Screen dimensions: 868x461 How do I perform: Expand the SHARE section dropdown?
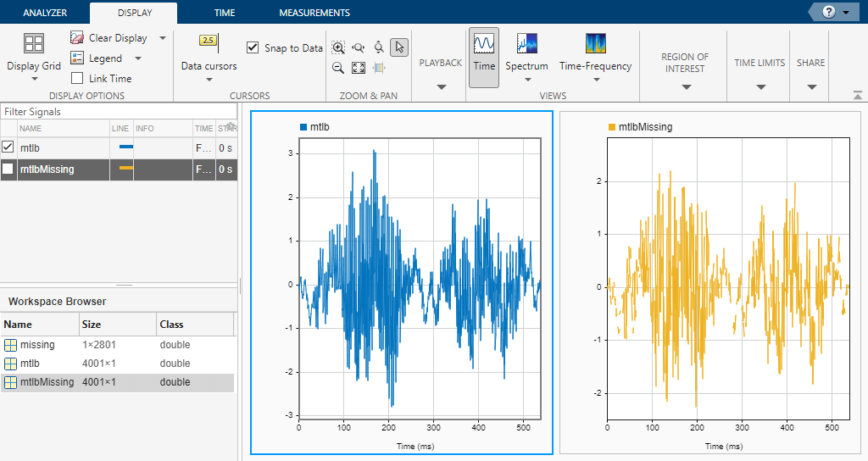tap(811, 87)
